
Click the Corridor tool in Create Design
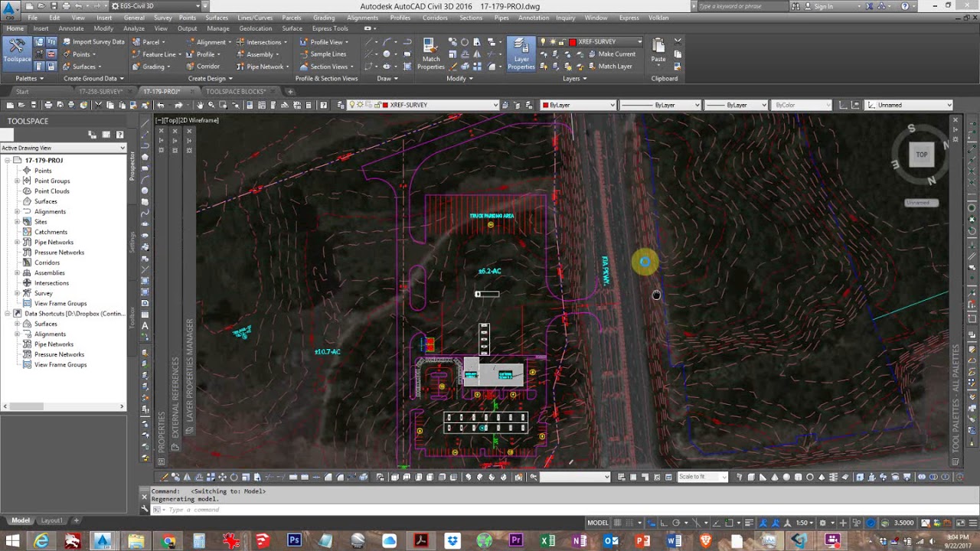[x=202, y=67]
